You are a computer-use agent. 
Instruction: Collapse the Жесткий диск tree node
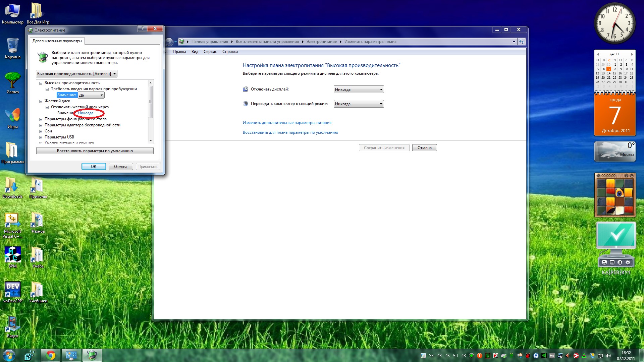tap(41, 101)
